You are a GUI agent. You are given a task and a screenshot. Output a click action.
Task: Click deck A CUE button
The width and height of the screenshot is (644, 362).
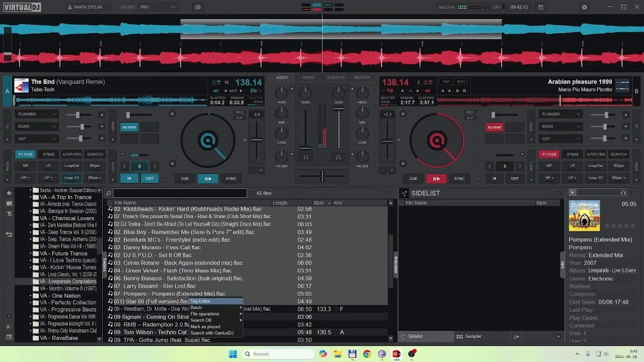185,178
